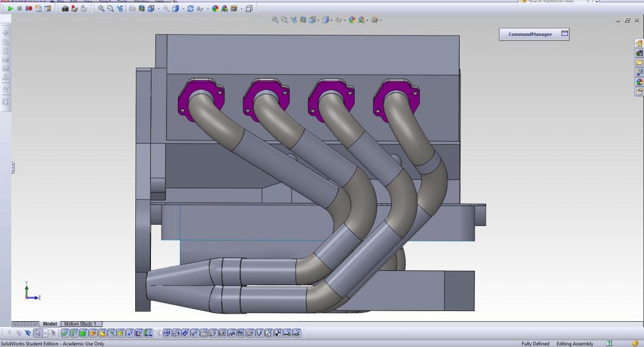Click the Fully Defined status text
Viewport: 644px width, 347px height.
click(535, 344)
